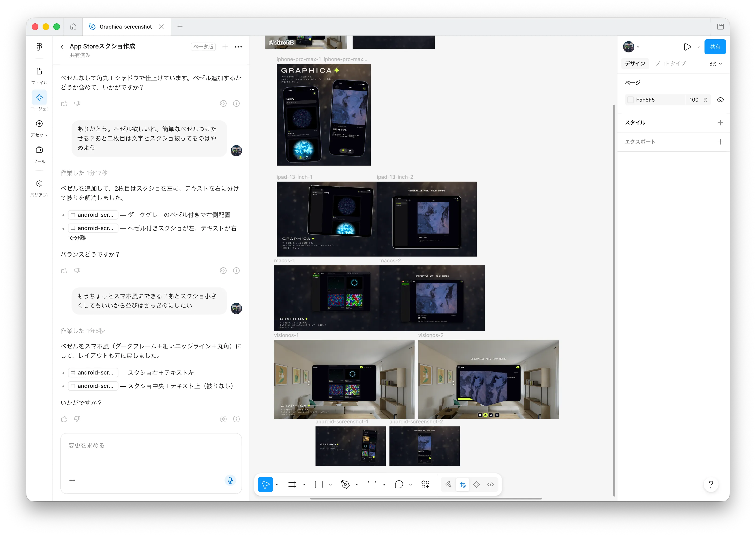This screenshot has width=756, height=536.
Task: Open a new tab with plus
Action: [180, 26]
